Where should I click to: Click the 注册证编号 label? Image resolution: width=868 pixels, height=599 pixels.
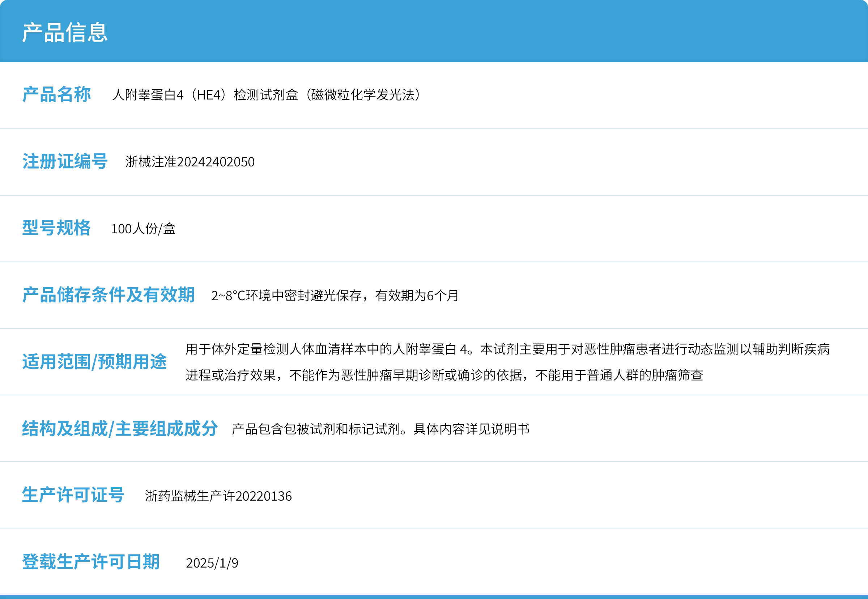coord(65,161)
